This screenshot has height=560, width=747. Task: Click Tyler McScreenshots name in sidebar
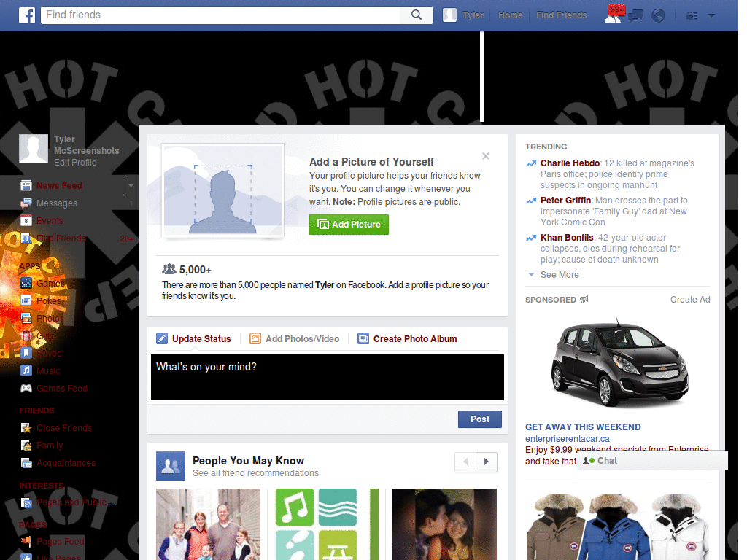point(86,145)
